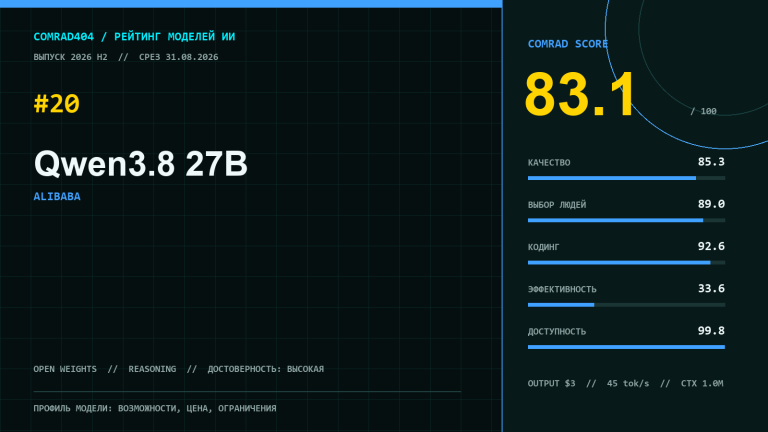This screenshot has height=432, width=768.
Task: Click the / 100 scale label
Action: 703,111
